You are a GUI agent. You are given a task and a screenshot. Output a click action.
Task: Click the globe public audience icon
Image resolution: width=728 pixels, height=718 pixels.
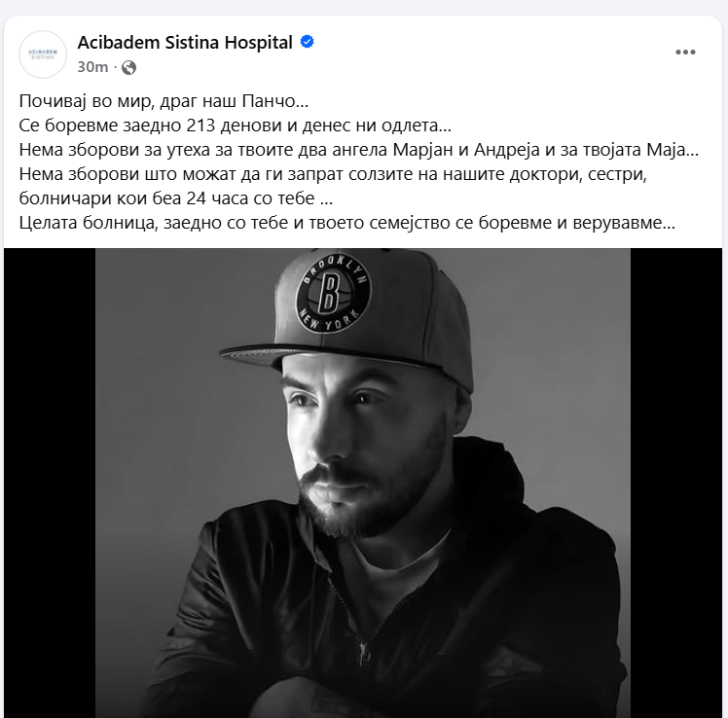click(x=128, y=68)
